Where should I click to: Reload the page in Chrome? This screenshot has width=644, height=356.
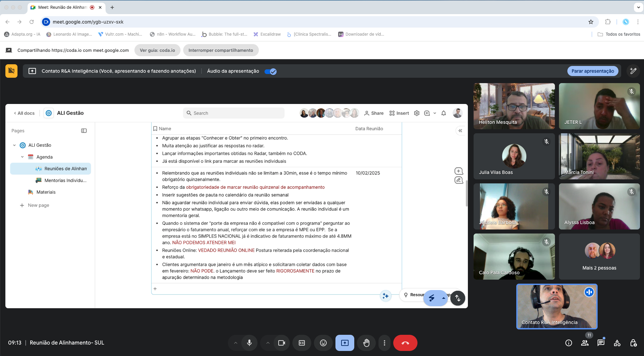32,22
